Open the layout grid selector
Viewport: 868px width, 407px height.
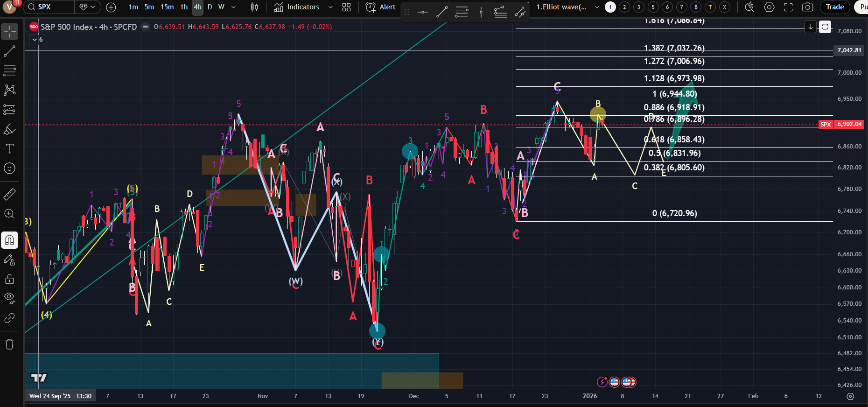[346, 7]
